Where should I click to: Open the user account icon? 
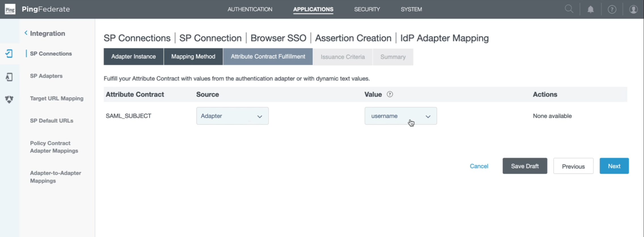click(633, 9)
